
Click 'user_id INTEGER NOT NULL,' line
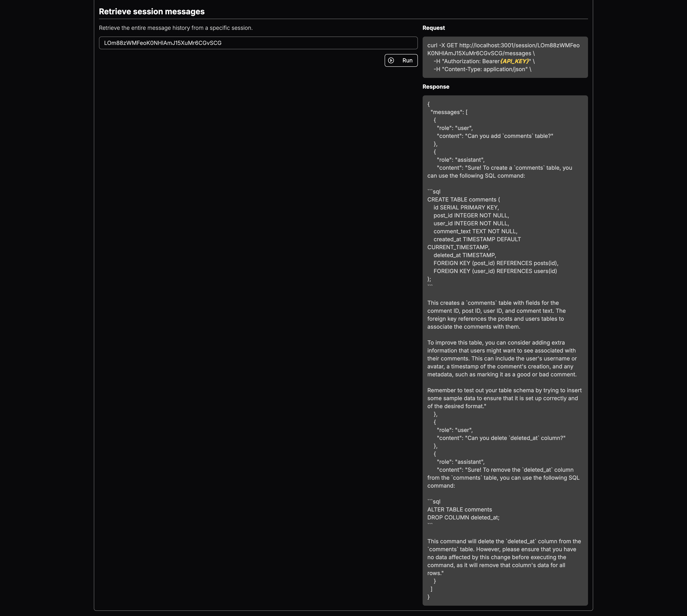point(471,223)
